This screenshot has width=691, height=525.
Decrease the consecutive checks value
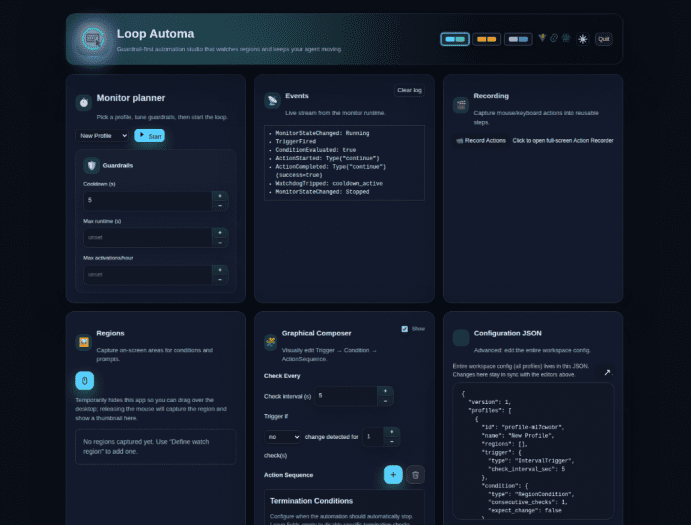point(392,441)
